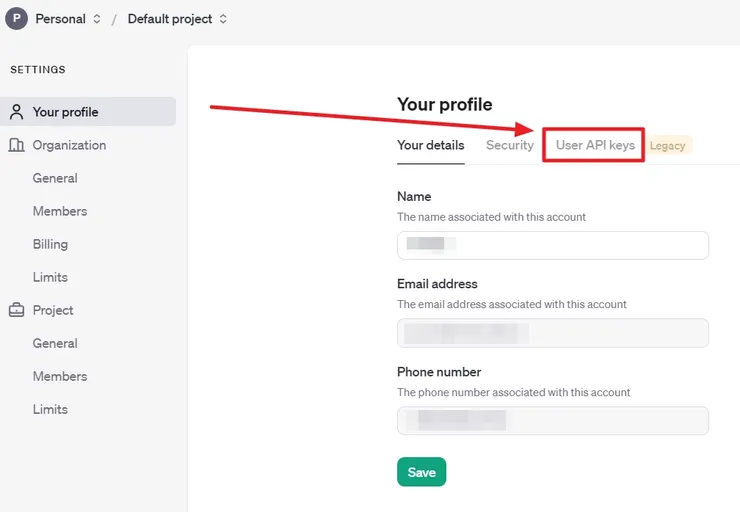Viewport: 740px width, 512px height.
Task: Click the Organization building icon
Action: 16,145
